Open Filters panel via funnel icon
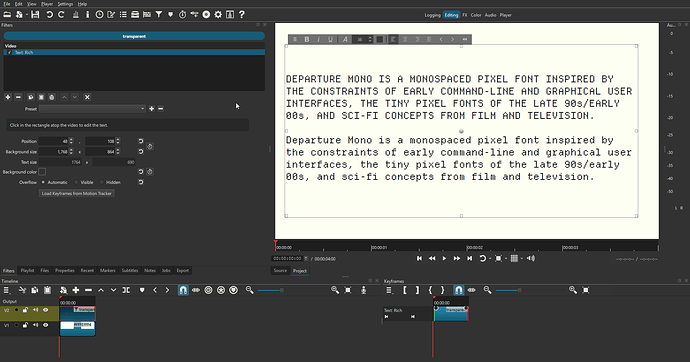The image size is (690, 362). pos(159,15)
